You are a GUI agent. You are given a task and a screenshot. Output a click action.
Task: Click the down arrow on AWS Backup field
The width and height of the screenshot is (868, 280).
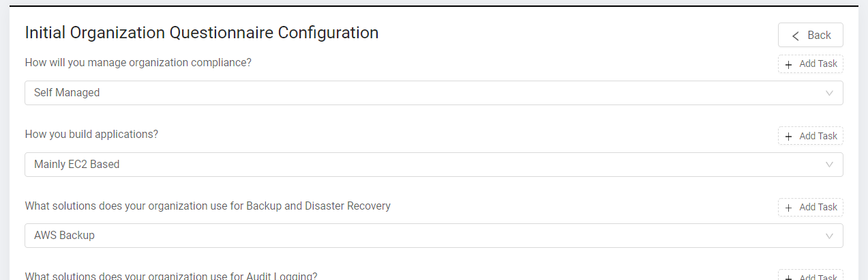tap(829, 236)
